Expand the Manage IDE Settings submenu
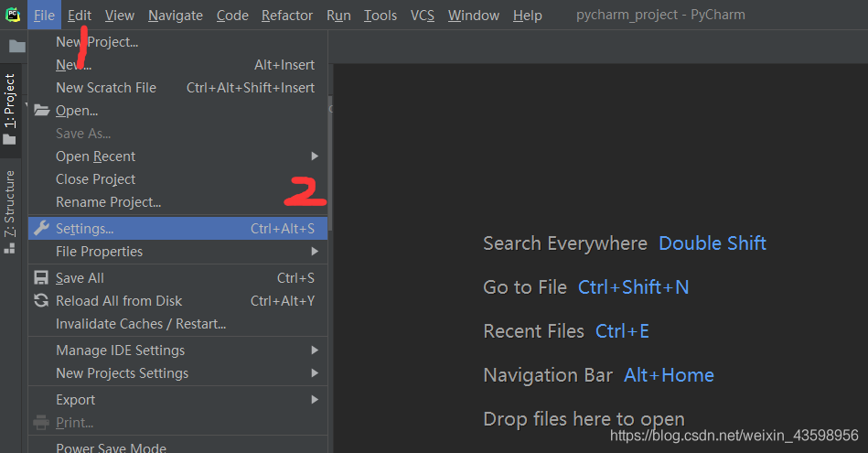The image size is (868, 453). pyautogui.click(x=315, y=351)
